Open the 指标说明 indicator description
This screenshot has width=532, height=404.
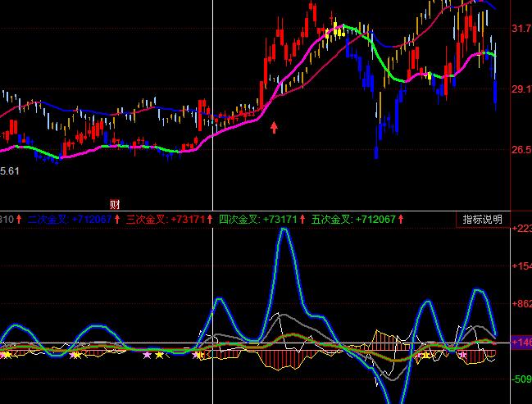coord(483,220)
